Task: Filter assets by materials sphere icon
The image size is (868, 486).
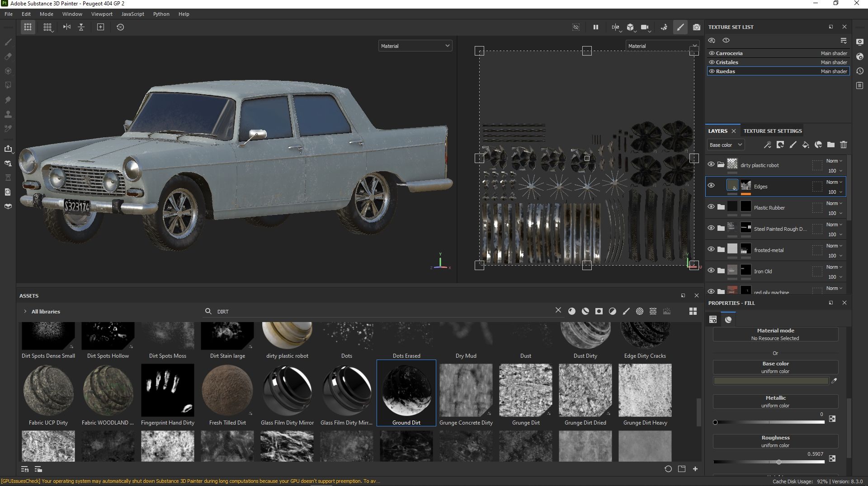Action: pyautogui.click(x=572, y=311)
